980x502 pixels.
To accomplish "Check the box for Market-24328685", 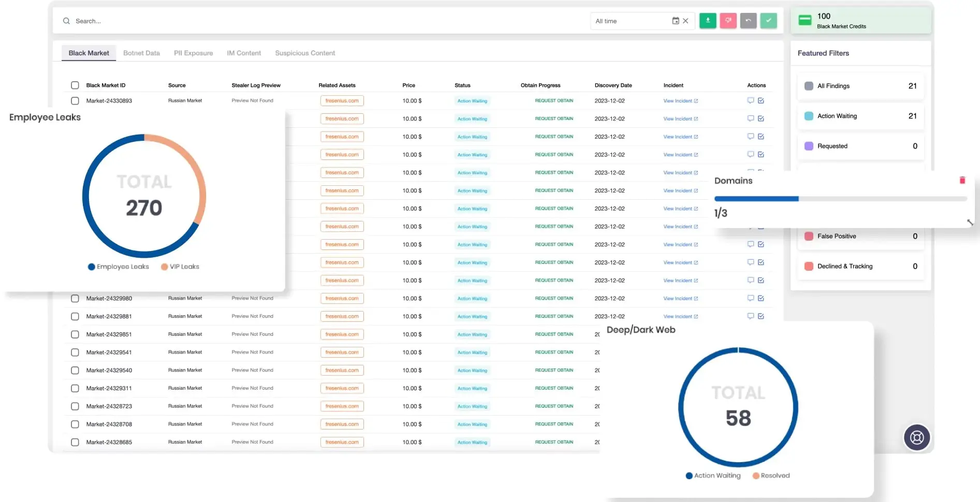I will (x=75, y=442).
